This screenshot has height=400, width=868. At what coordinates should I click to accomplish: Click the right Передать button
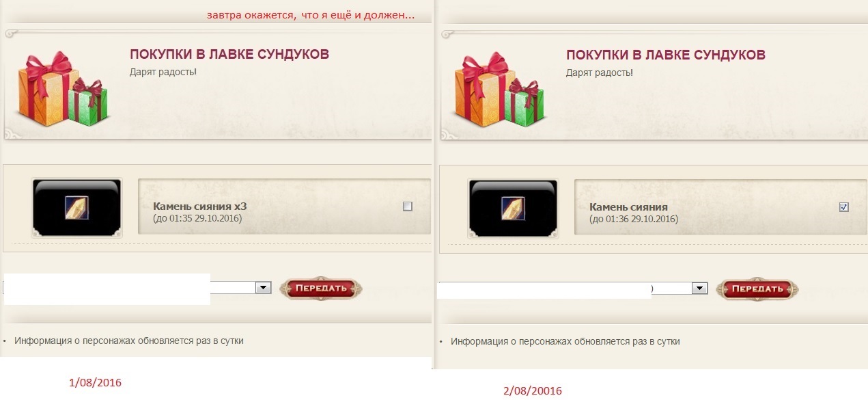[x=757, y=289]
